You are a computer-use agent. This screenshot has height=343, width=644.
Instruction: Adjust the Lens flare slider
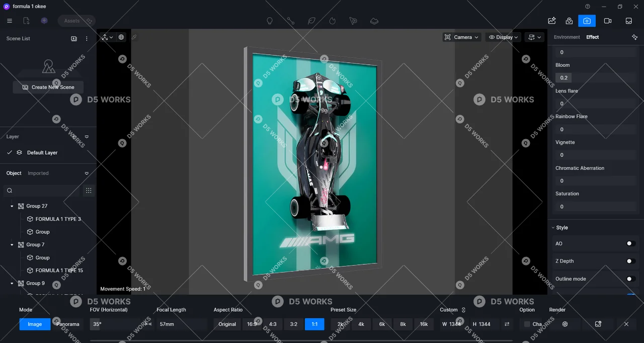[x=595, y=104]
